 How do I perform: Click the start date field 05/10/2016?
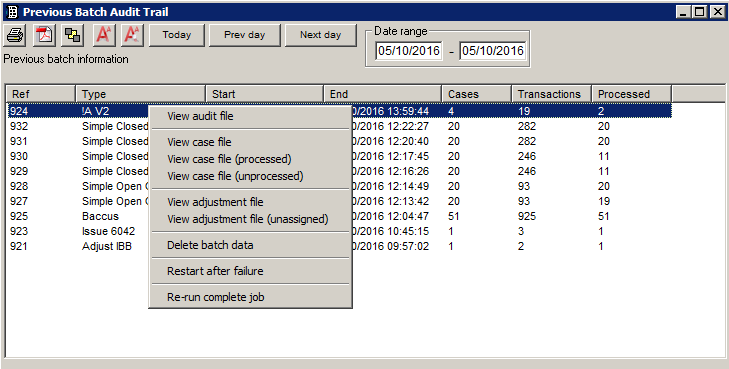[409, 51]
